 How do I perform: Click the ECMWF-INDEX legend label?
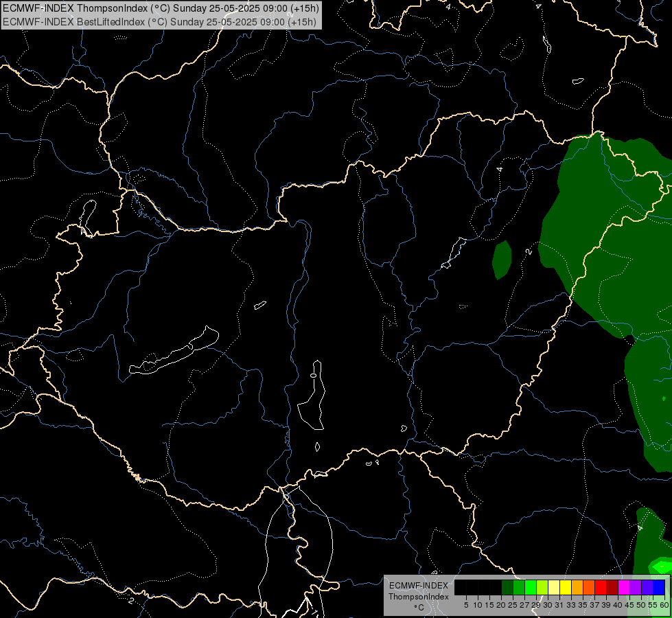coord(419,586)
